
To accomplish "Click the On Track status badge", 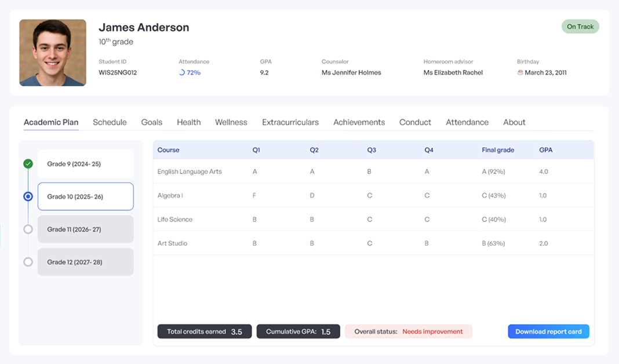I will tap(580, 27).
